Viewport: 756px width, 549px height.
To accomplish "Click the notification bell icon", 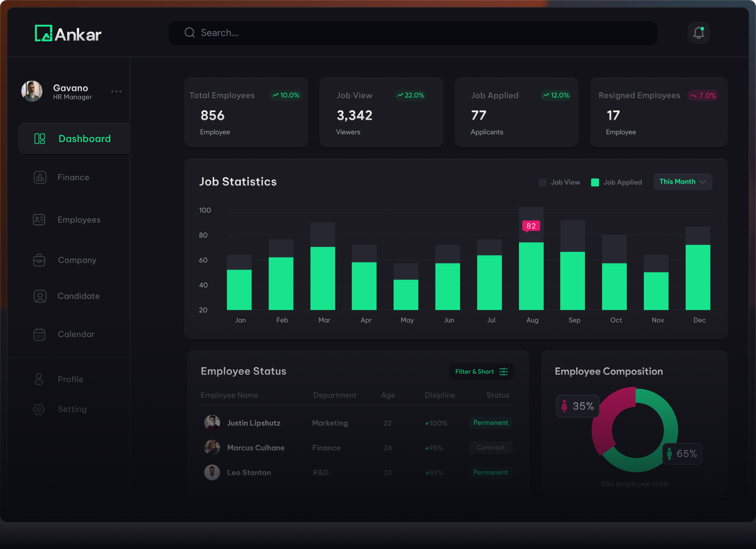I will (x=698, y=33).
